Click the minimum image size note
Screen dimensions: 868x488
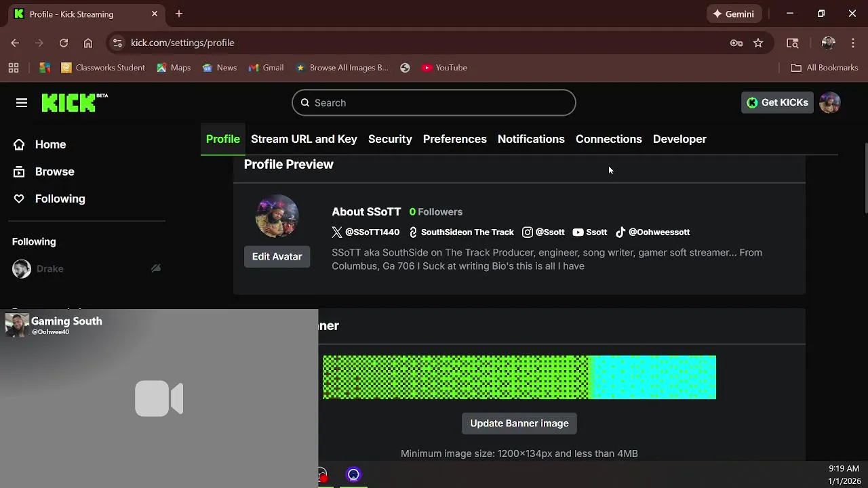(519, 453)
